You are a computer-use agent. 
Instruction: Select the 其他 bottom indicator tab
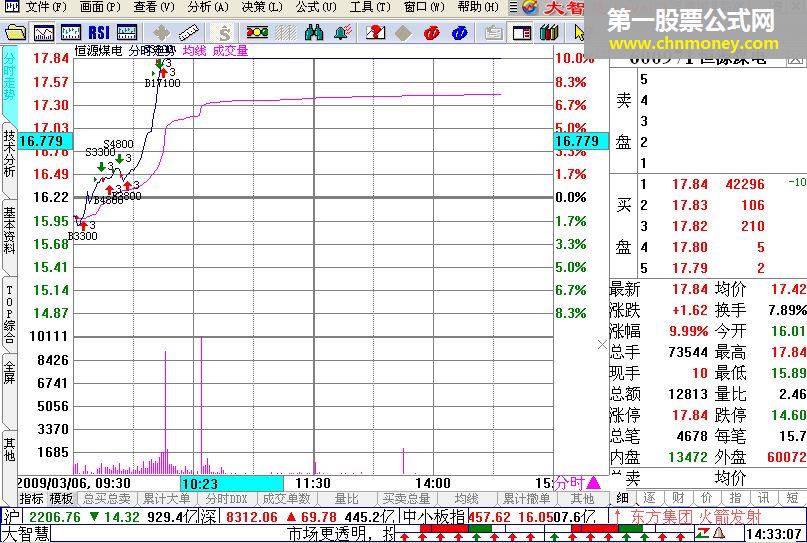tap(582, 498)
